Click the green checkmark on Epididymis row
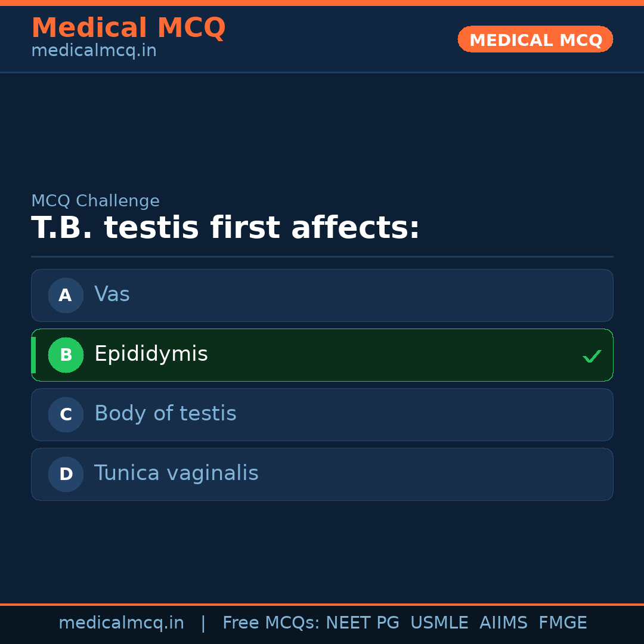This screenshot has width=644, height=644. pyautogui.click(x=592, y=356)
